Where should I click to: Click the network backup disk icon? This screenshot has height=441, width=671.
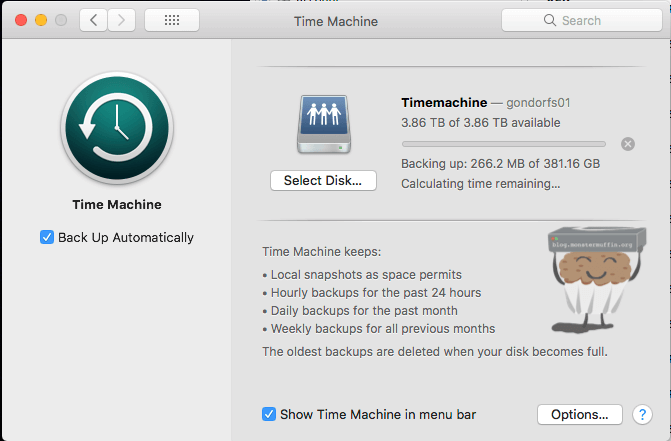322,124
